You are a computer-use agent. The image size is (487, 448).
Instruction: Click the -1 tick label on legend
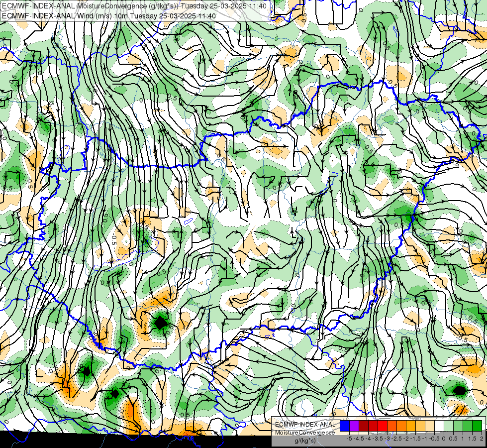pos(425,439)
